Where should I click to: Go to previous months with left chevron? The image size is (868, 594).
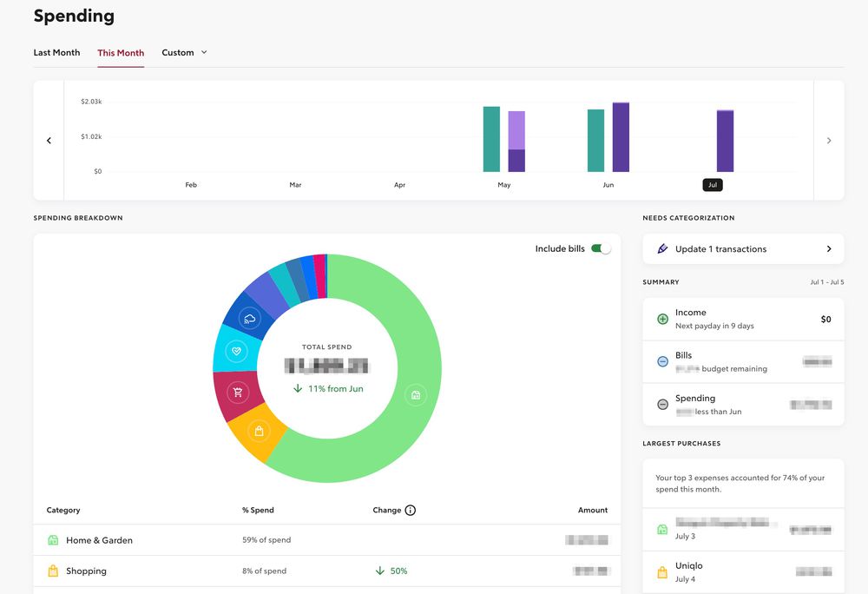click(x=49, y=141)
